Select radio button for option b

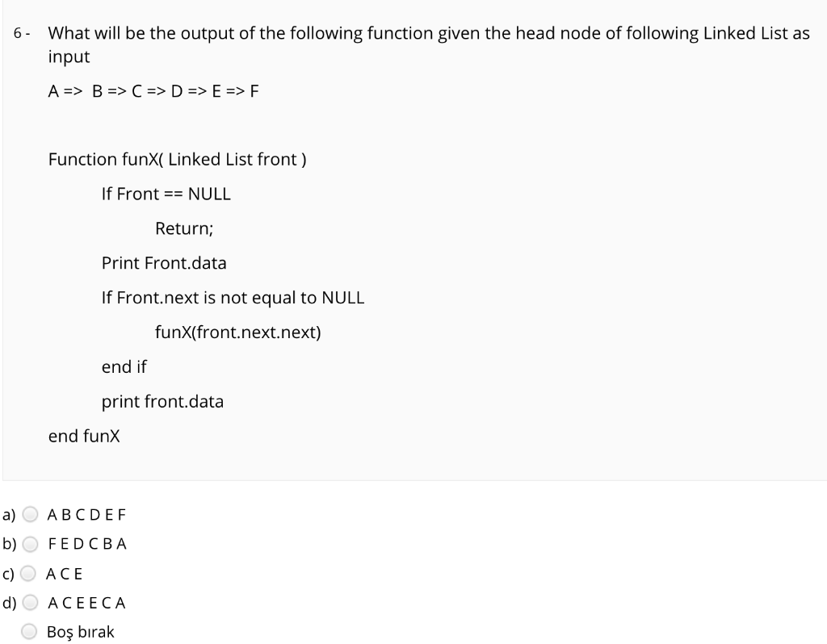point(29,544)
